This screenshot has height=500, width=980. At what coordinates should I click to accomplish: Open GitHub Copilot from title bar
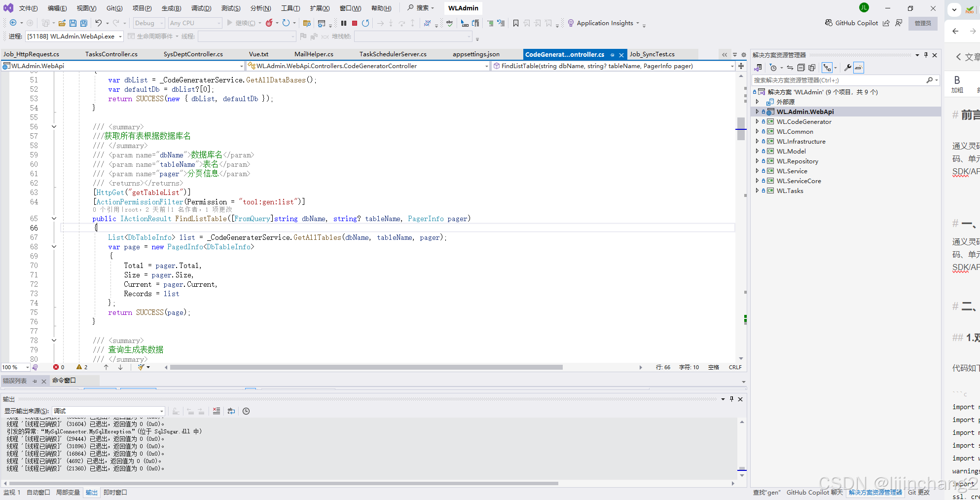[x=851, y=23]
